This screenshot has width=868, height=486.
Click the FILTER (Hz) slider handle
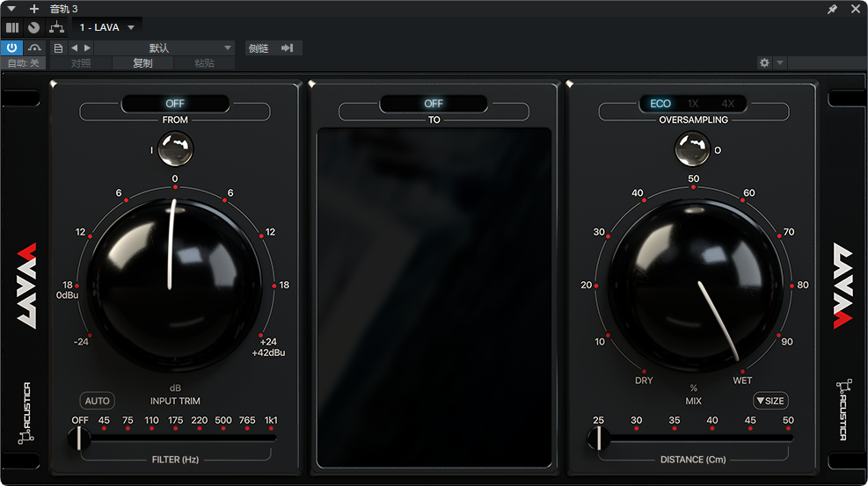point(79,439)
